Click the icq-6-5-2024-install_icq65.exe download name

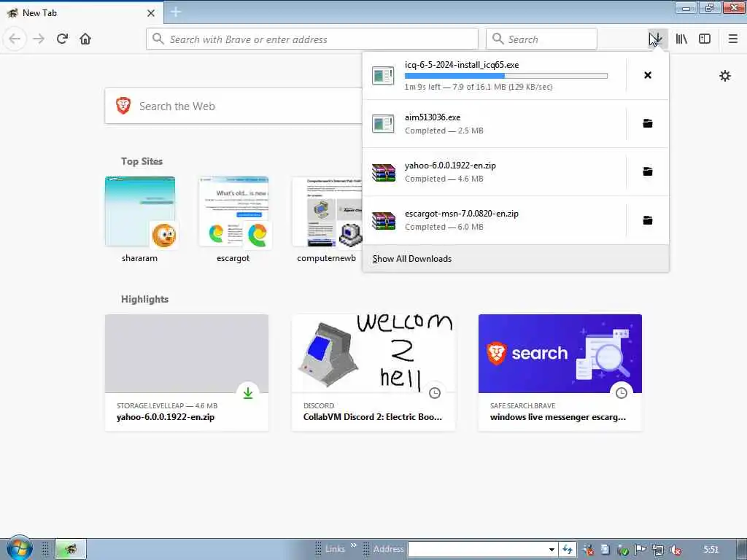click(462, 65)
